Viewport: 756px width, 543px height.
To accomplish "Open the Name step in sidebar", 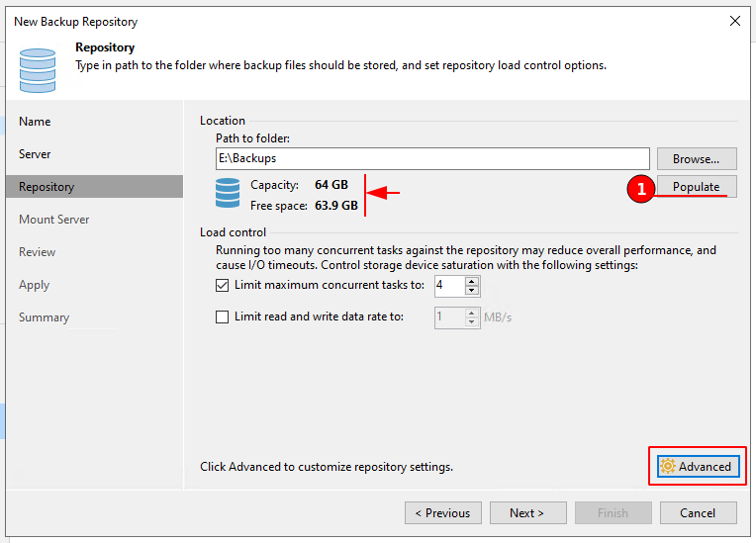I will click(x=35, y=122).
